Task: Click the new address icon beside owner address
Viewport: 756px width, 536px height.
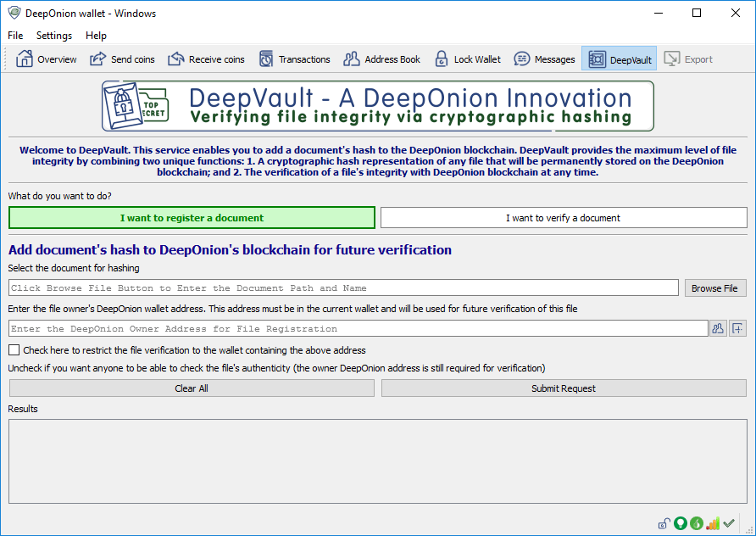Action: pyautogui.click(x=737, y=328)
